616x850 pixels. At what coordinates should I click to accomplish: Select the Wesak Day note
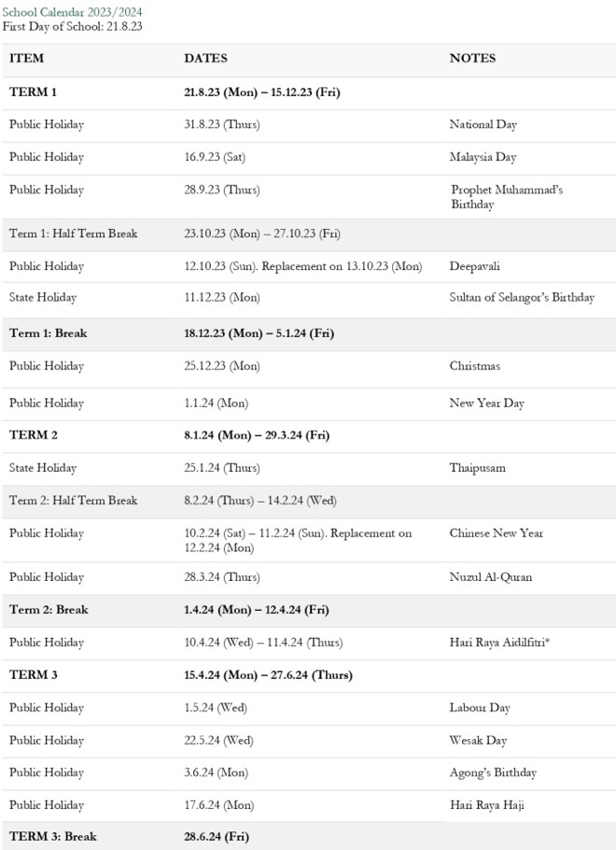[478, 741]
